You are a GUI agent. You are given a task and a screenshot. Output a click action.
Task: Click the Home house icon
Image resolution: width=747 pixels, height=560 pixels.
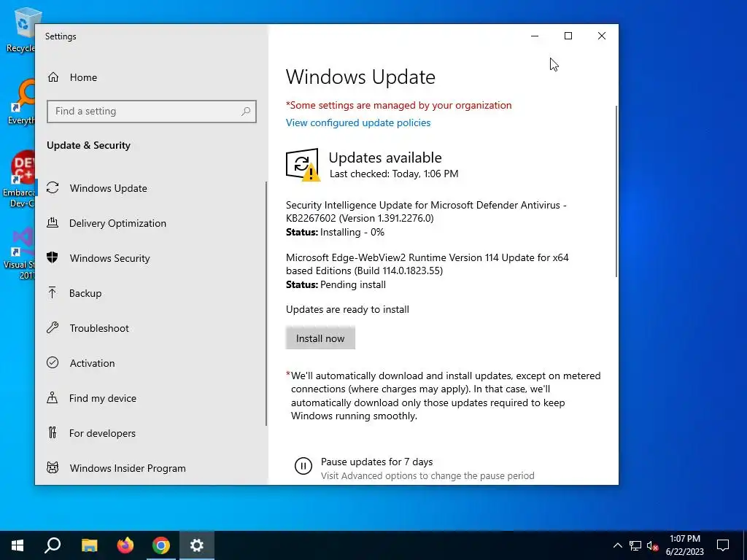(53, 77)
